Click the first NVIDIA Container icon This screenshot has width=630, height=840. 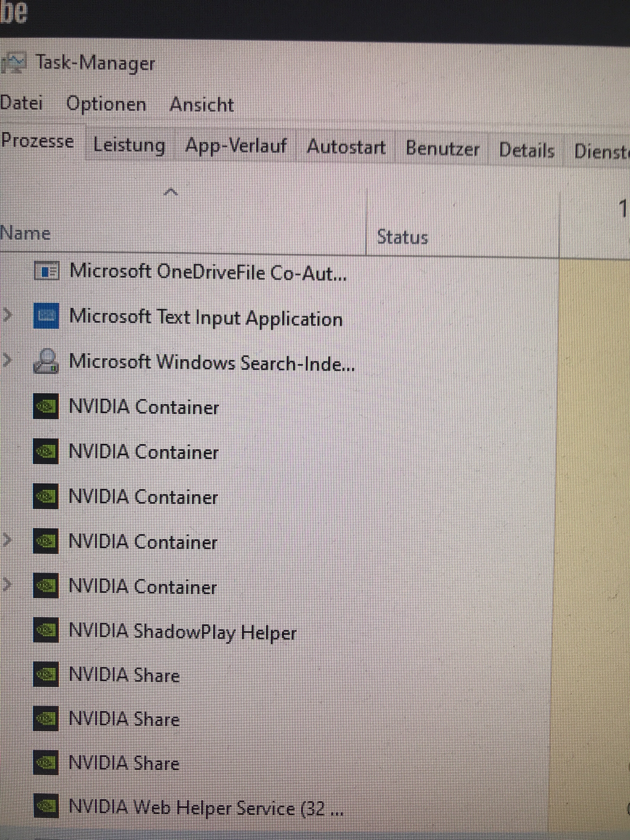pos(46,406)
